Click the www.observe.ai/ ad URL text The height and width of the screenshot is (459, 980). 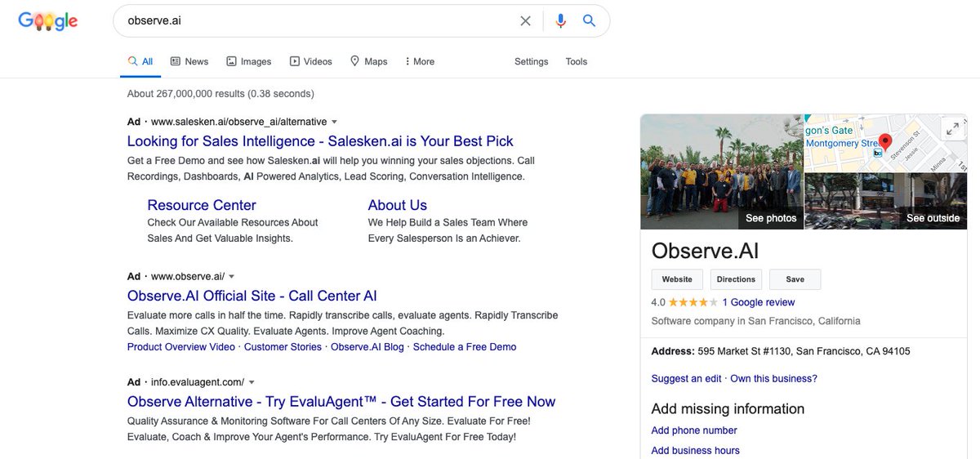point(188,277)
